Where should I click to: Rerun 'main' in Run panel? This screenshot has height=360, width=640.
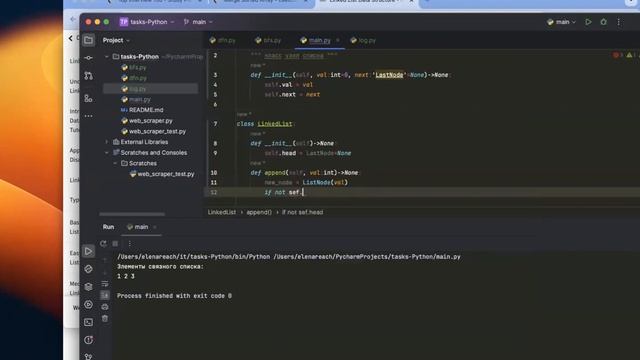(x=103, y=243)
